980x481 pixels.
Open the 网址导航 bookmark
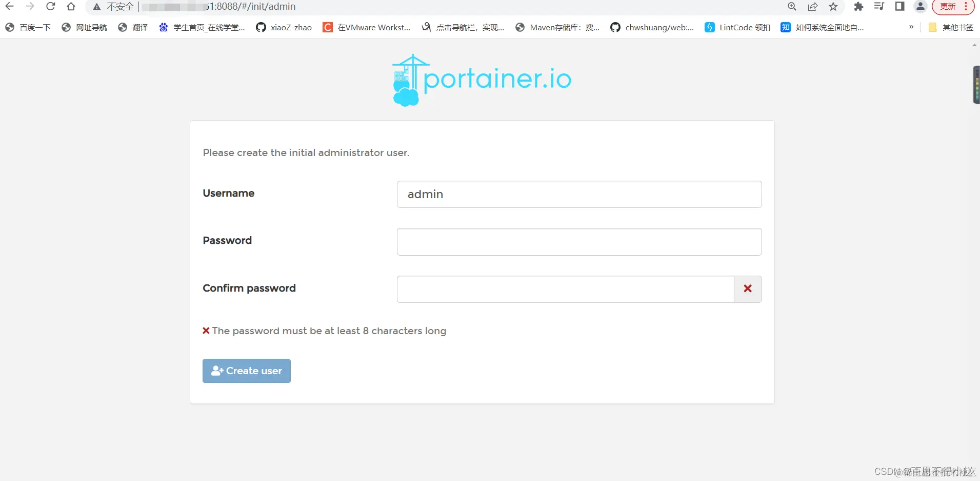point(84,27)
